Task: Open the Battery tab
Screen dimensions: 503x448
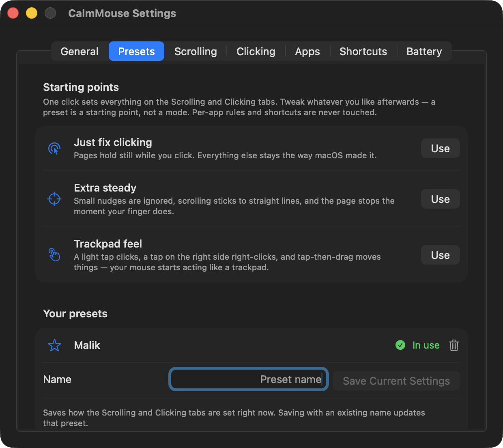Action: tap(424, 52)
